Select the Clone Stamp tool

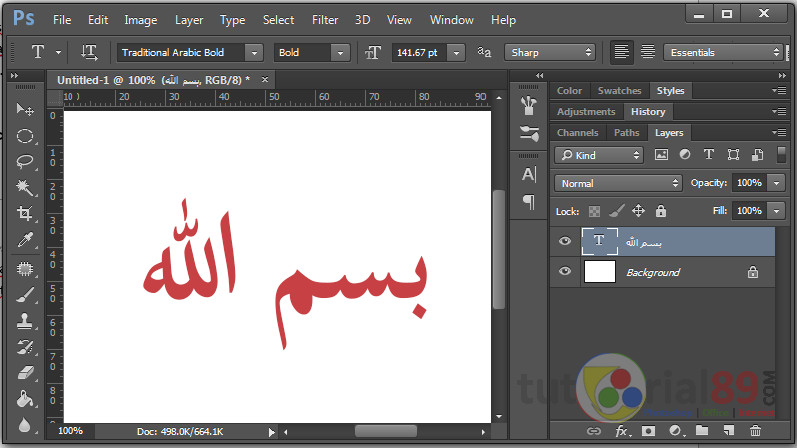point(24,321)
